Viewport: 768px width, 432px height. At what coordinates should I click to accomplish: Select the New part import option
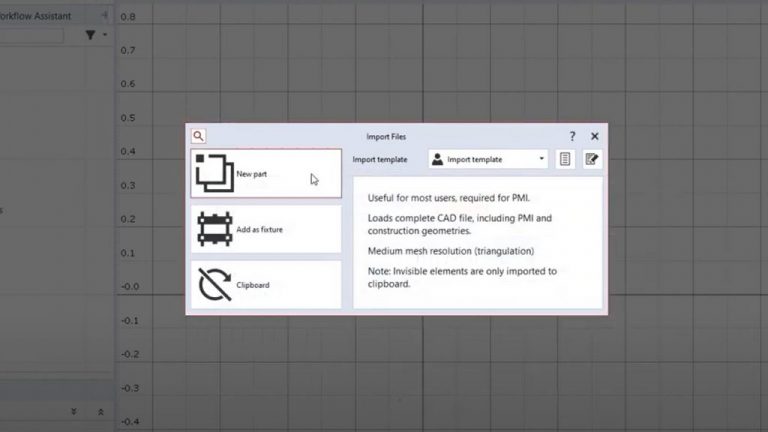[x=266, y=173]
